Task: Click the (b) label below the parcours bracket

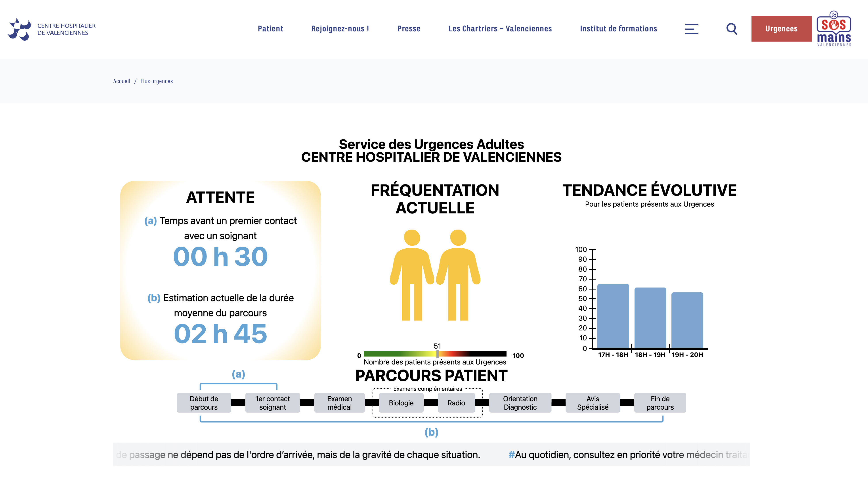Action: coord(431,432)
